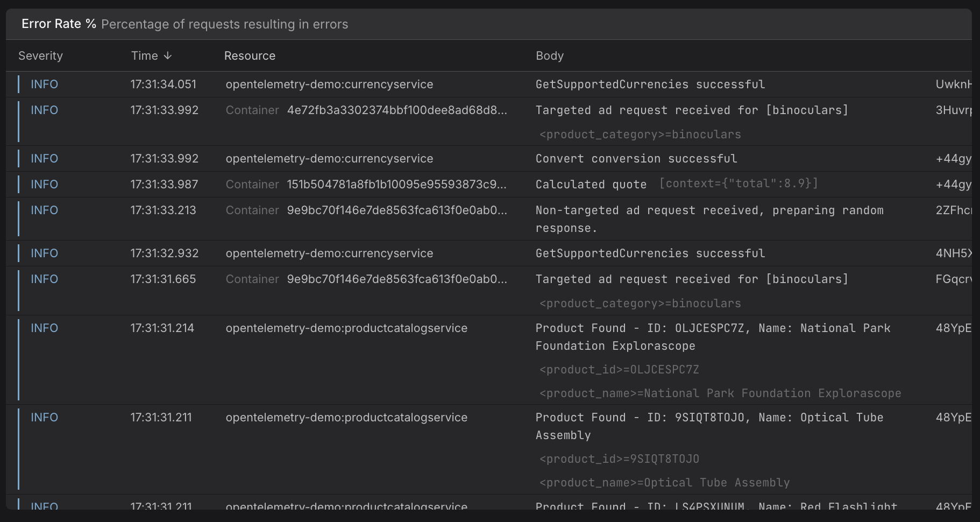Viewport: 980px width, 522px height.
Task: Click the product_id=OLJCESPC7Z attribute
Action: click(619, 370)
